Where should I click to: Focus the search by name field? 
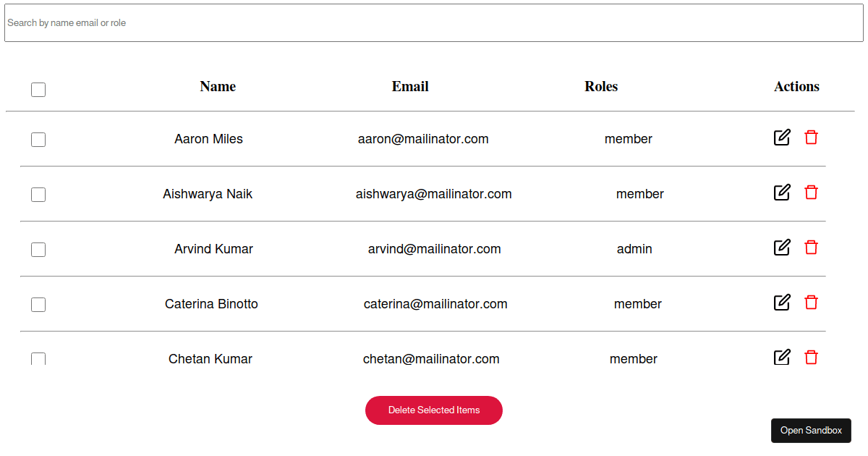tap(434, 23)
